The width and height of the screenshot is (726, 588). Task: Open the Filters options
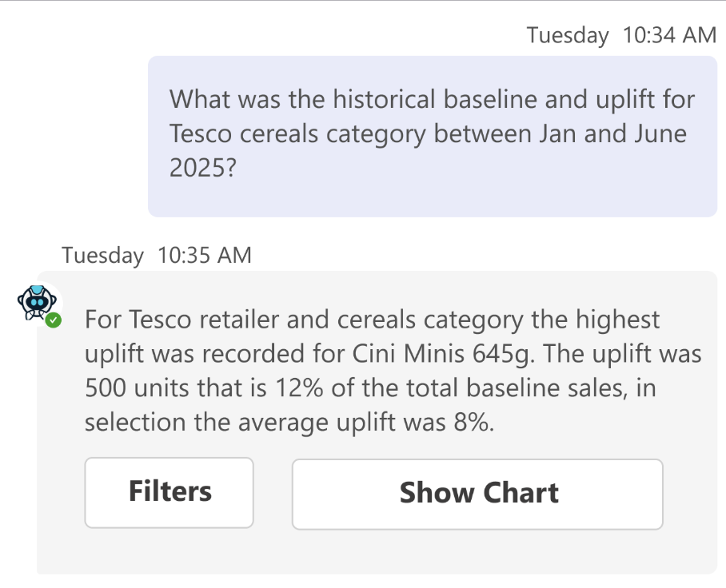coord(170,492)
